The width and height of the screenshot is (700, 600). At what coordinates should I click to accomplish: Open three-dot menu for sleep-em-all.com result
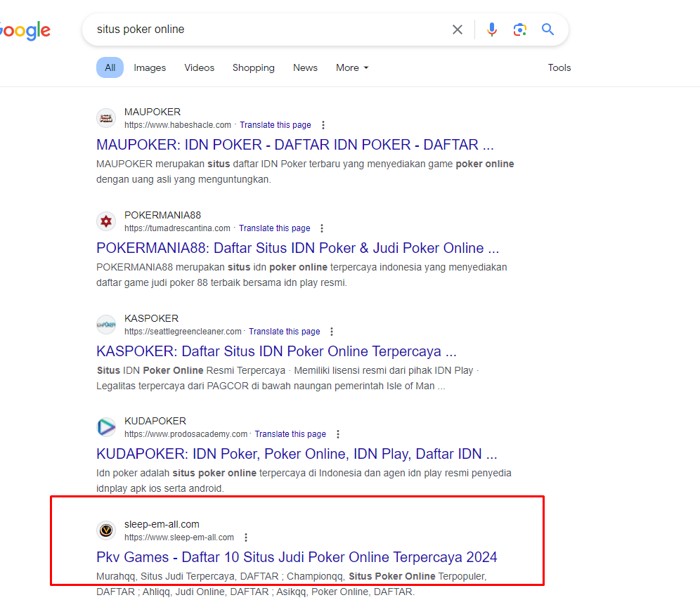click(246, 537)
